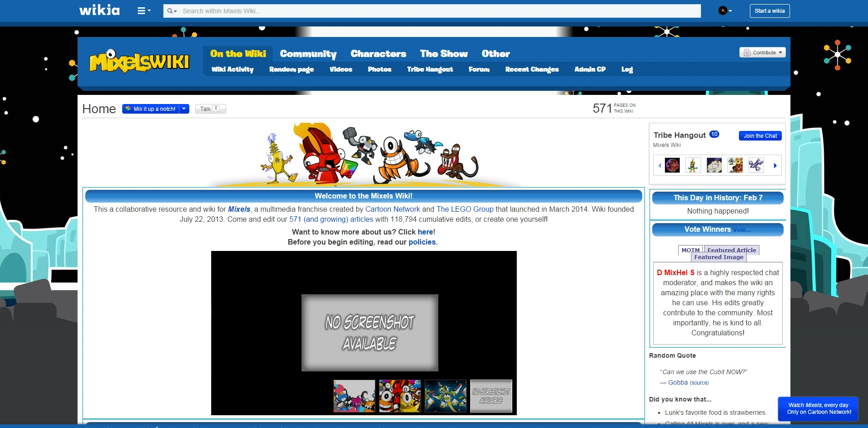Click the Join the Chat button
Image resolution: width=868 pixels, height=428 pixels.
point(760,136)
